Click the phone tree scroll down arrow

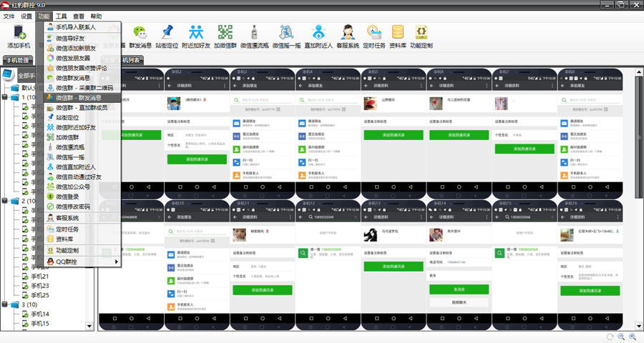pos(89,326)
